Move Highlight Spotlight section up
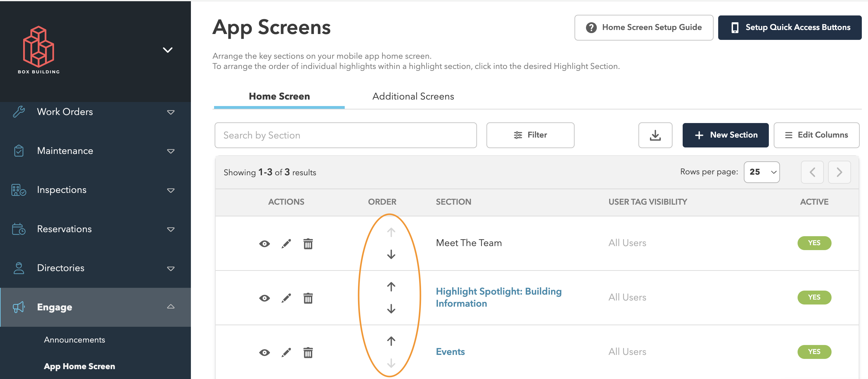The image size is (868, 379). click(x=391, y=287)
